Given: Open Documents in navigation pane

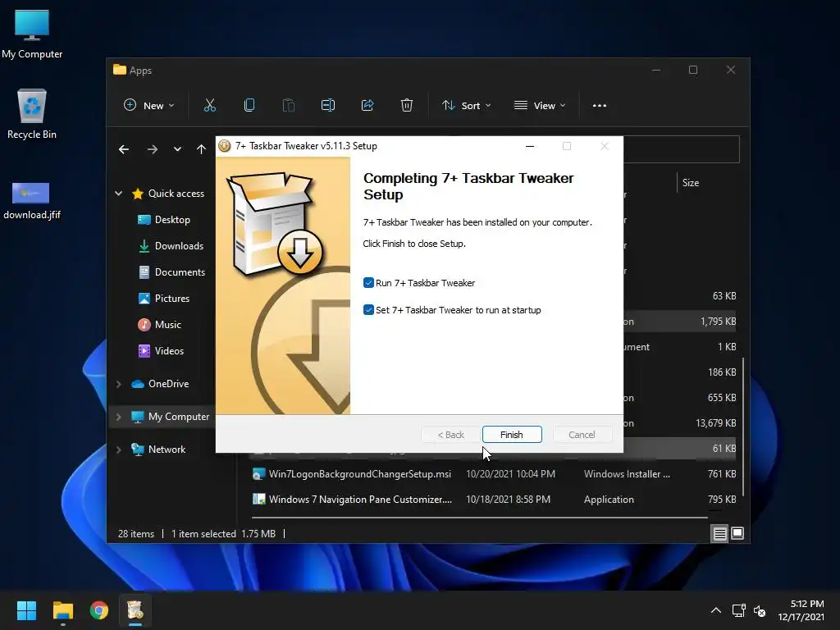Looking at the screenshot, I should (180, 272).
